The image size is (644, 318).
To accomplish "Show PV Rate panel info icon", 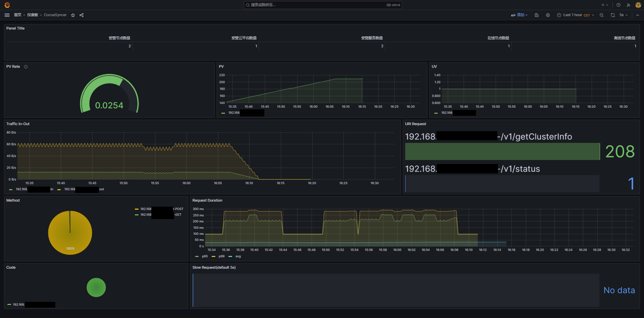I will click(26, 67).
